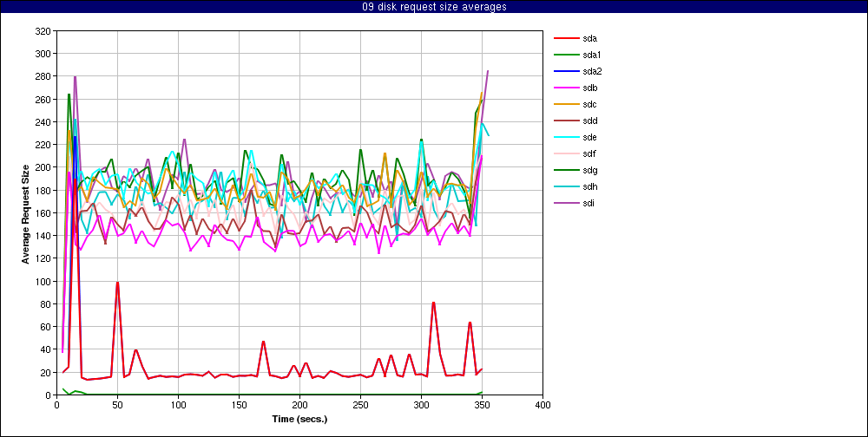Click the 300 value on the y-axis

click(43, 54)
